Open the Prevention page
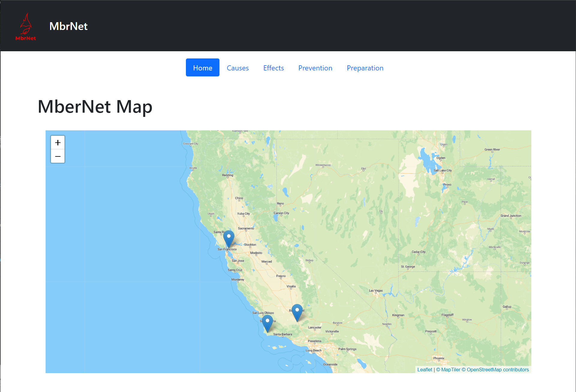Image resolution: width=576 pixels, height=392 pixels. 315,68
